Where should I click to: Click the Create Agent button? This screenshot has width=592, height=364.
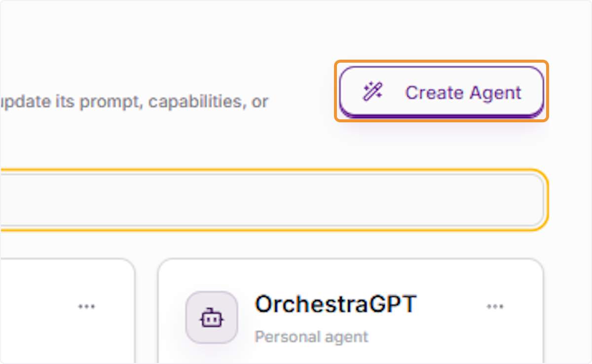click(442, 92)
